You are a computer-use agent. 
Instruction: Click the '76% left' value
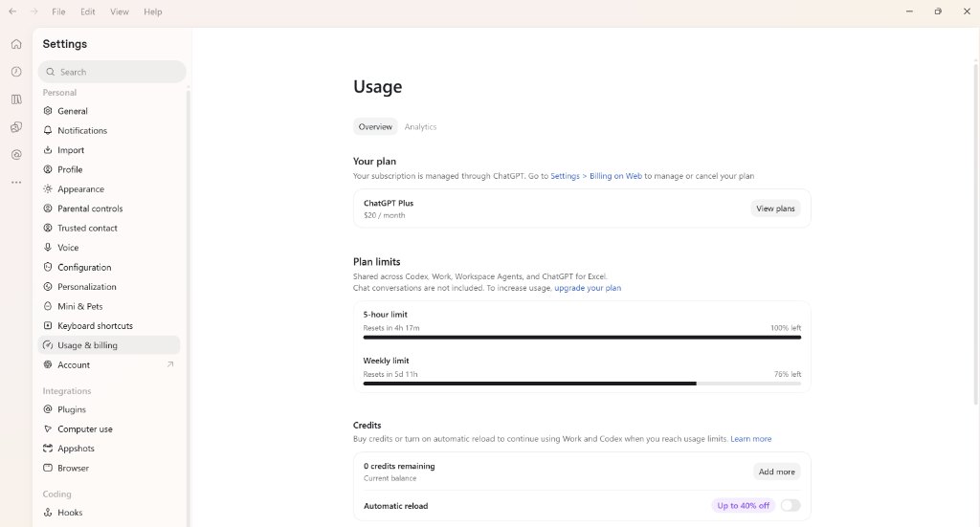point(788,374)
